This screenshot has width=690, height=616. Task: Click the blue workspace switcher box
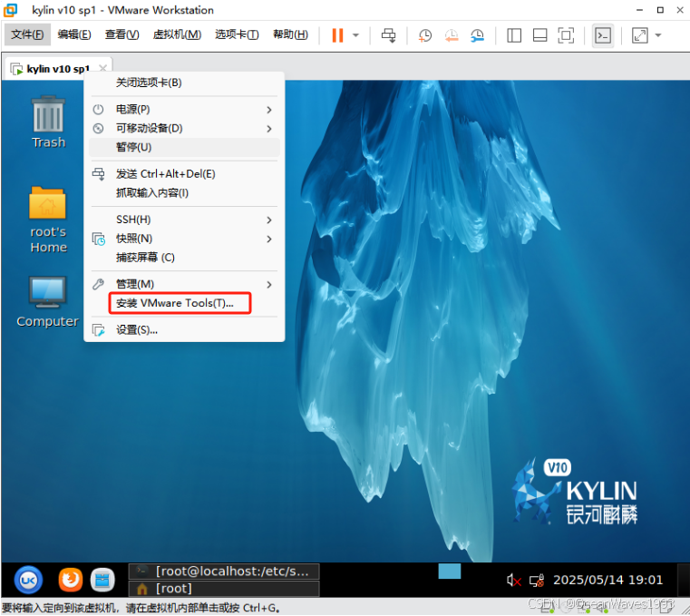tap(450, 572)
